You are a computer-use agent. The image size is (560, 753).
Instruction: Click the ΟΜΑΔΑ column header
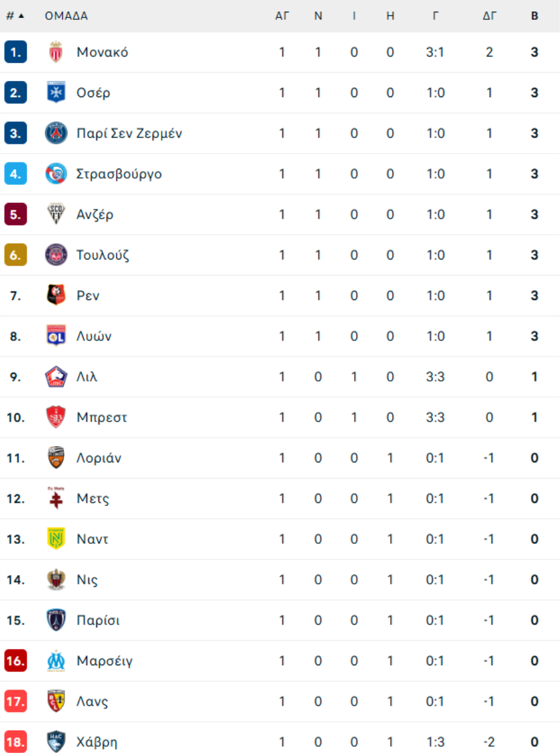(66, 16)
